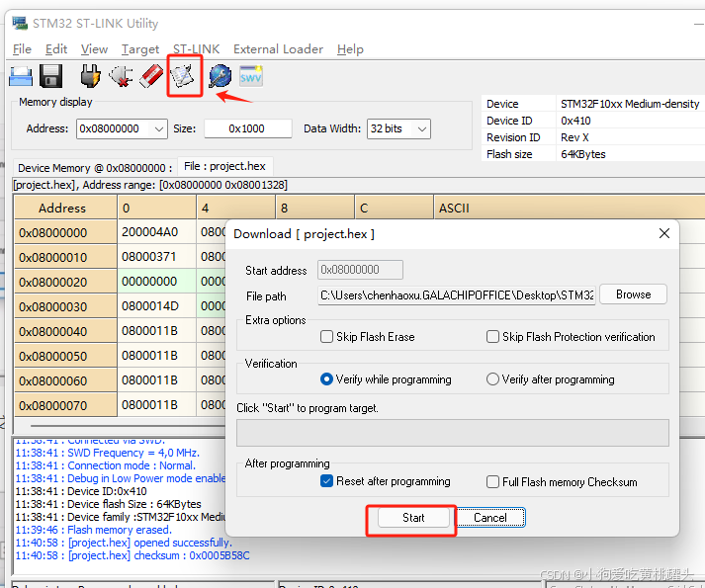Open ST-LINK firmware update globe icon
705x588 pixels.
coord(220,76)
